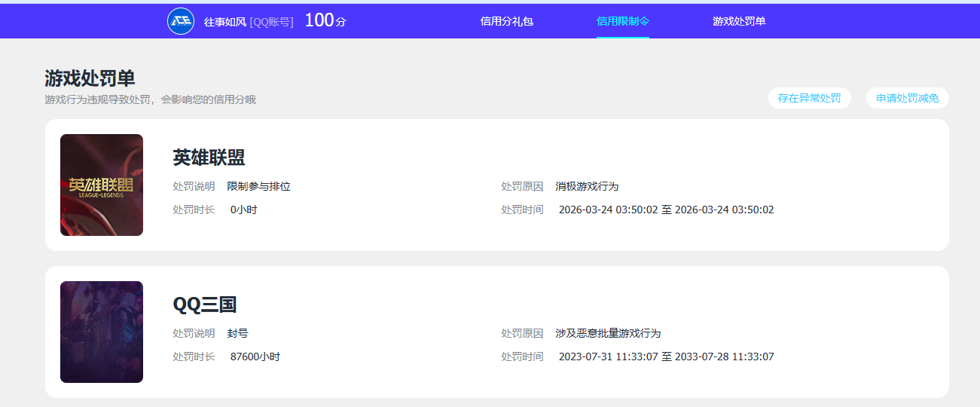The width and height of the screenshot is (980, 407).
Task: Click the ACE avatar icon
Action: point(181,21)
